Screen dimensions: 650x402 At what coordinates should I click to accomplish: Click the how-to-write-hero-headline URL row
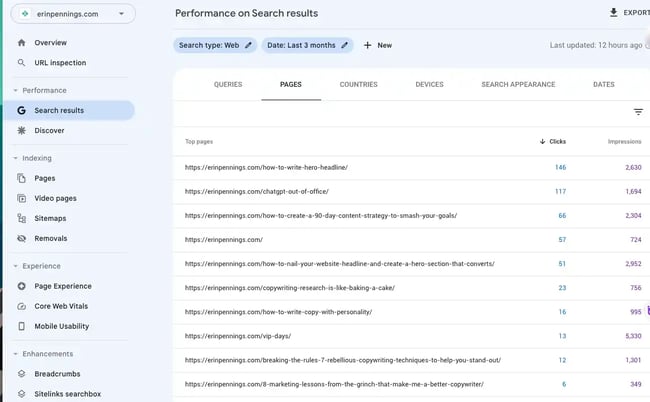tap(412, 167)
